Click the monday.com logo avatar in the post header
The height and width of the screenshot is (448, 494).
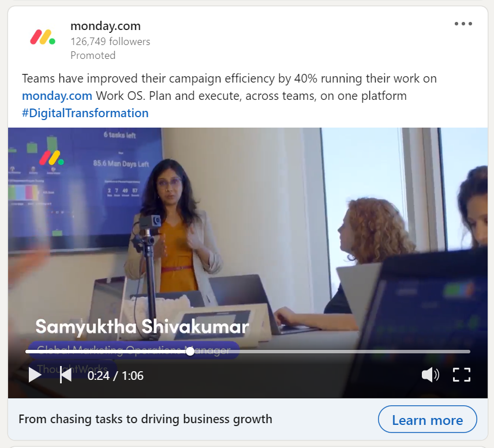pos(43,37)
